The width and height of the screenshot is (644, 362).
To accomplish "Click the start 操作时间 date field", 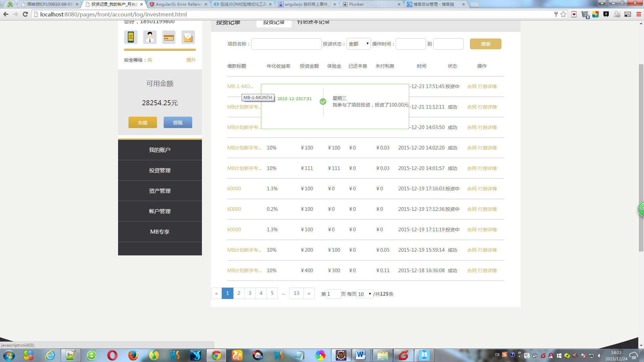I will click(411, 44).
